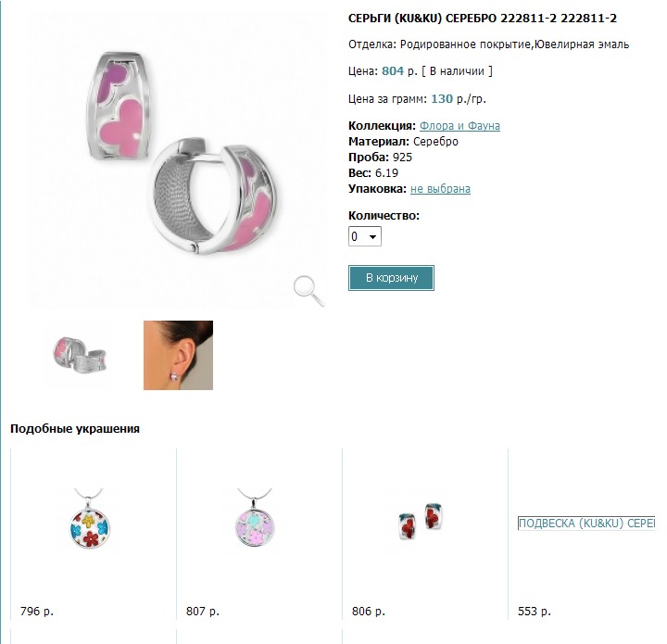The image size is (667, 644).
Task: Open the lilac flower pendant item
Action: (x=255, y=519)
